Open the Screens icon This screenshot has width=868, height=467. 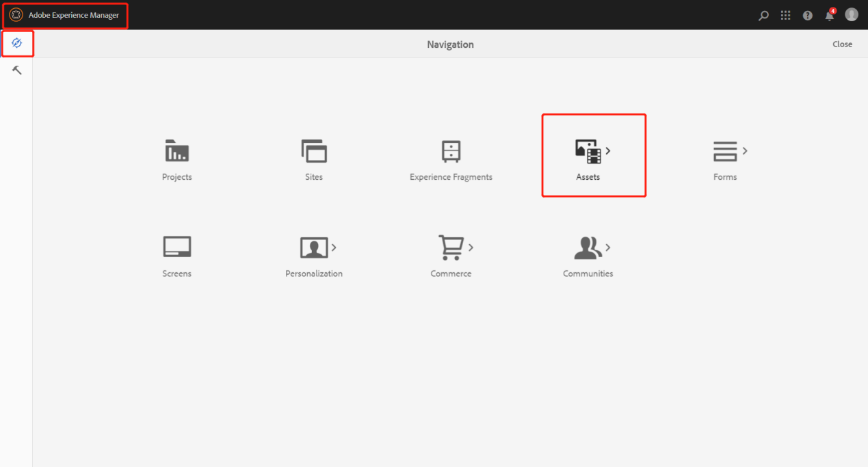(176, 248)
